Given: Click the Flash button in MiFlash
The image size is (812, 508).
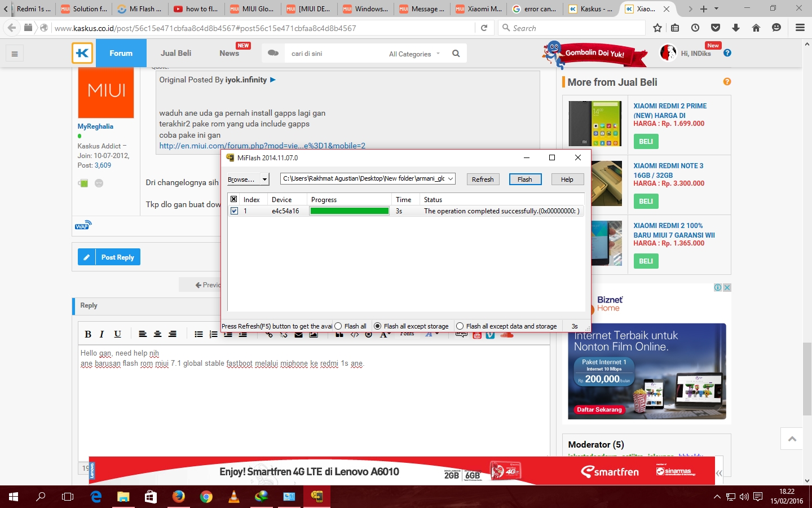Looking at the screenshot, I should 525,179.
